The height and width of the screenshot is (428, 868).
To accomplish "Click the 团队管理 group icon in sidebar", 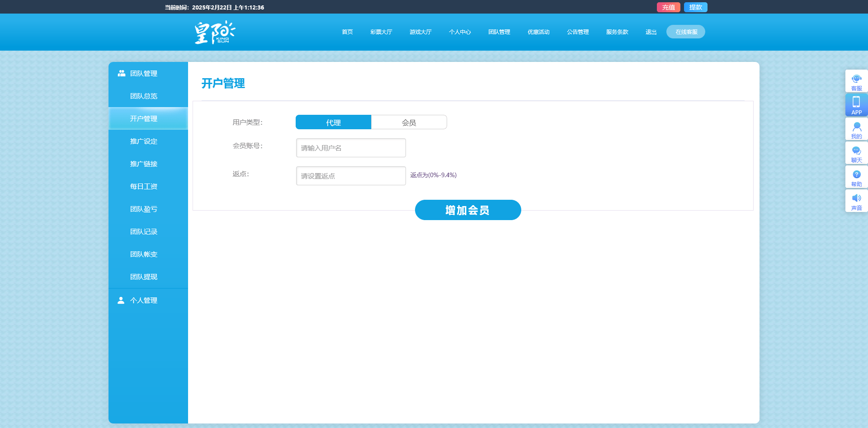I will pos(121,73).
